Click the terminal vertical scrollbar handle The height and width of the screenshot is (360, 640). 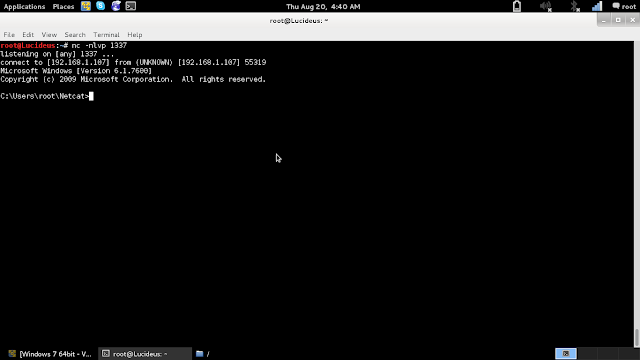click(637, 337)
